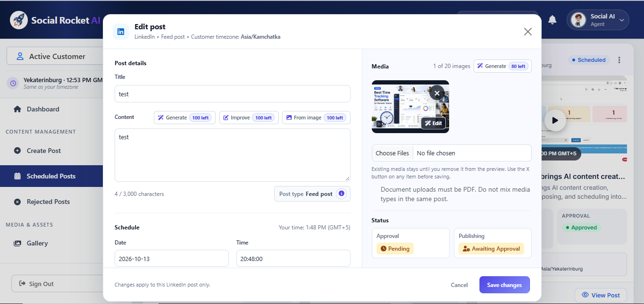Screen dimensions: 644x304
Task: Click the Social Rocket AI rocket logo
Action: [x=19, y=20]
